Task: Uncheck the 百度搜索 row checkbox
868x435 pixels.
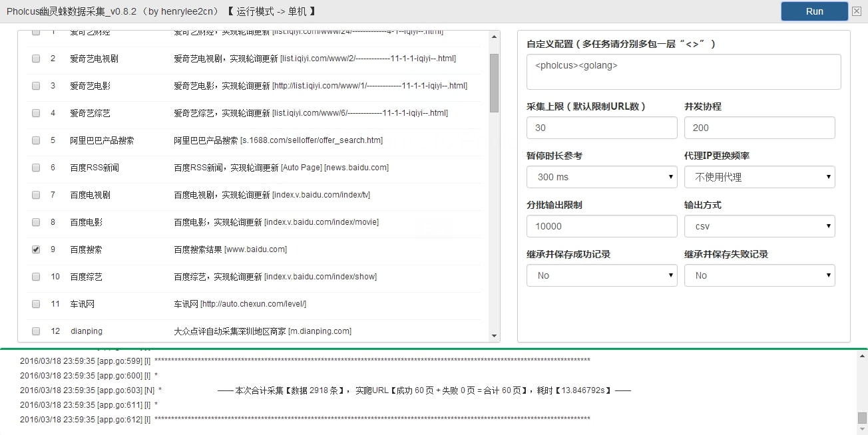Action: [x=36, y=249]
